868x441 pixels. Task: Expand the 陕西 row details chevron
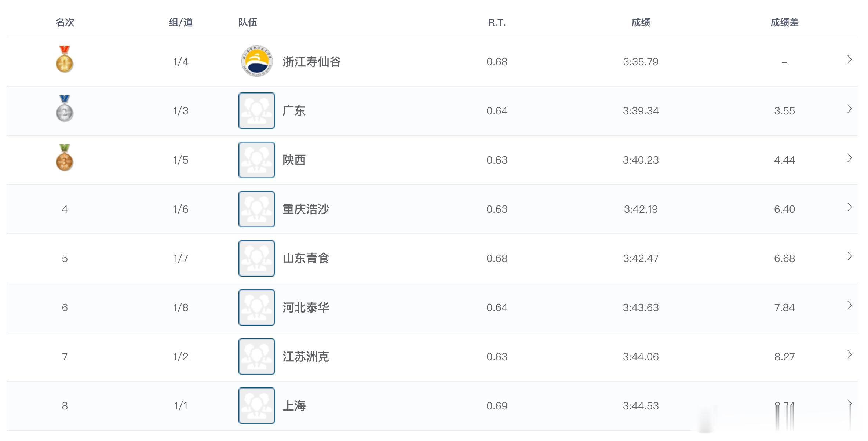coord(850,158)
